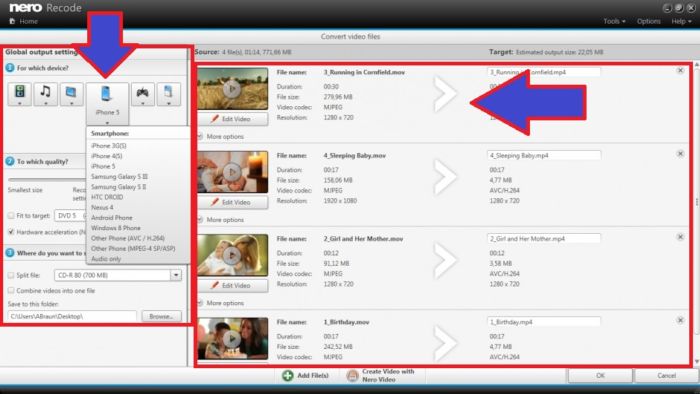Select the tablet/computer device category icon
Screen dimensions: 700x394
coord(71,94)
